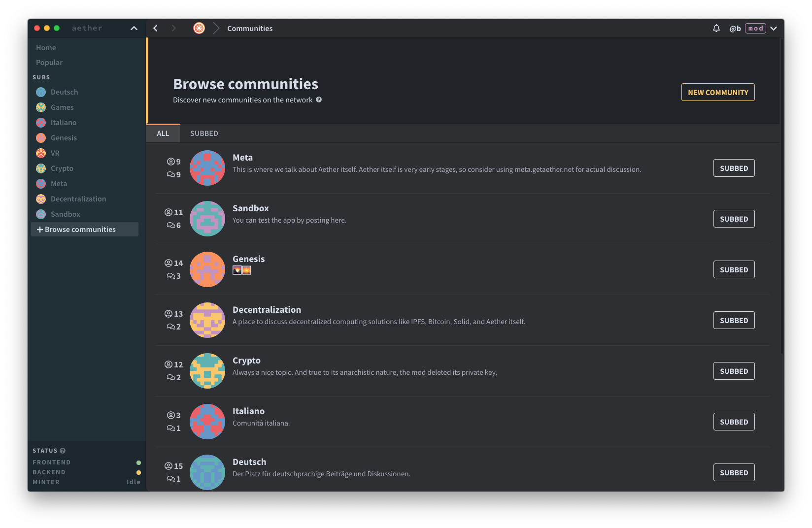This screenshot has height=528, width=812.
Task: Click the mod badge in header
Action: pyautogui.click(x=755, y=28)
